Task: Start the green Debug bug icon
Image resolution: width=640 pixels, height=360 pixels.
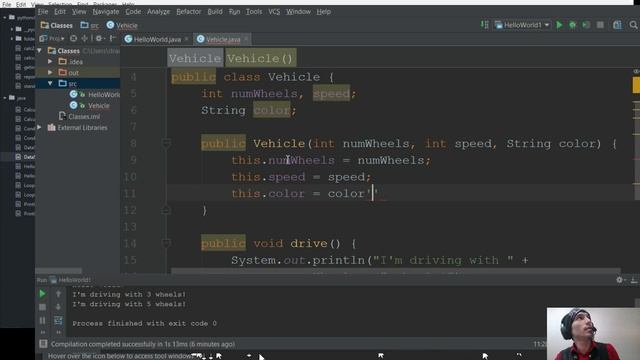Action: [573, 25]
